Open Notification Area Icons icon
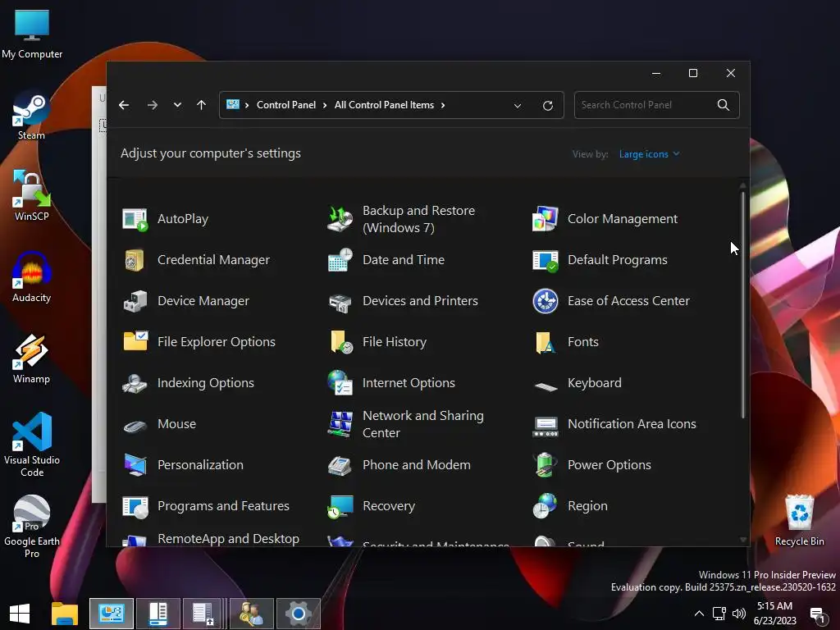 pyautogui.click(x=546, y=427)
